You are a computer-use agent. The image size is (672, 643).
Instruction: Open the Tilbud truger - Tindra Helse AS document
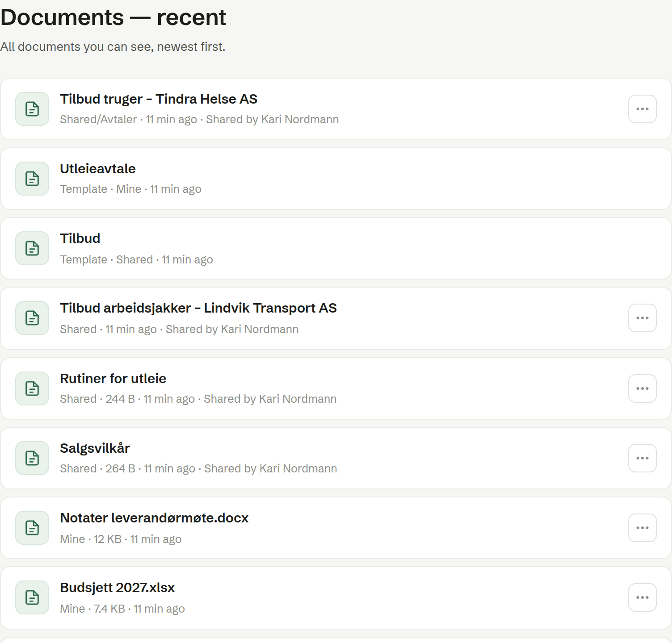(x=159, y=99)
